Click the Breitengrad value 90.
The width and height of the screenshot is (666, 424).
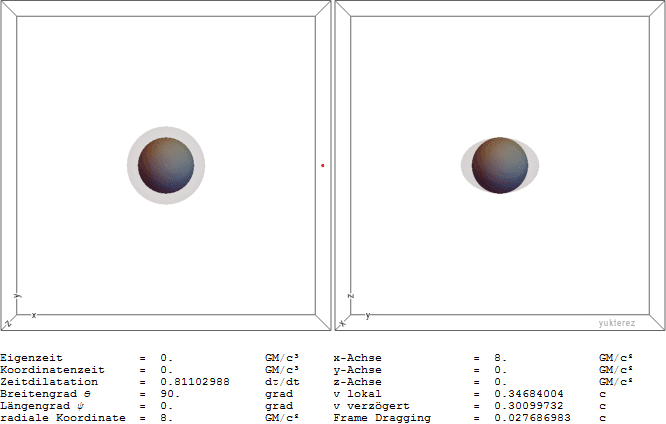coord(169,393)
